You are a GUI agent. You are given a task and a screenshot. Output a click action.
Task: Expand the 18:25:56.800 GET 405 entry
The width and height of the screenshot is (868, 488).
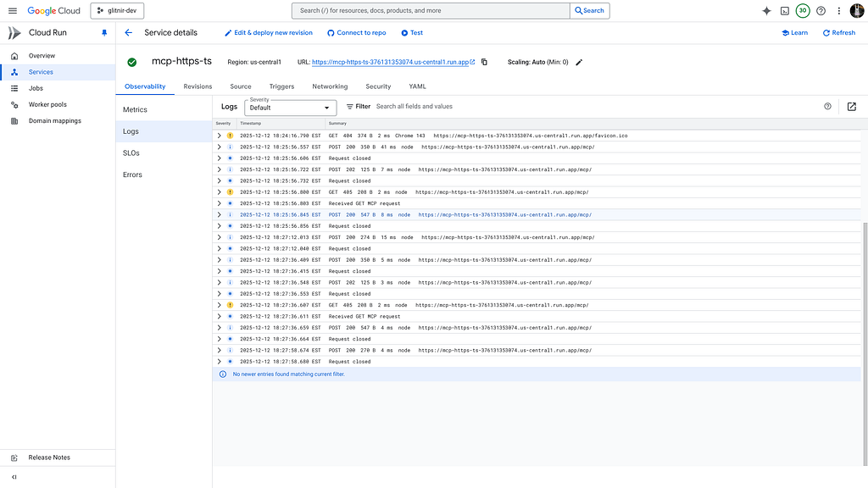(220, 192)
